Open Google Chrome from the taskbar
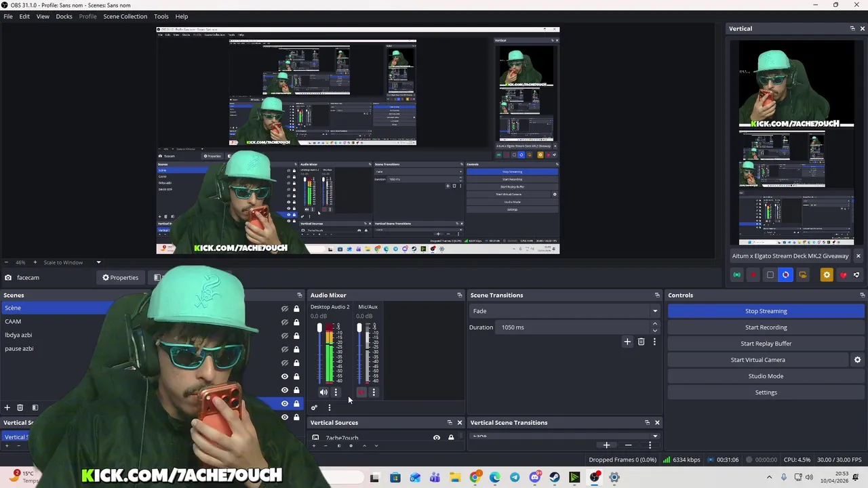Screen dimensions: 868x488 [x=475, y=477]
